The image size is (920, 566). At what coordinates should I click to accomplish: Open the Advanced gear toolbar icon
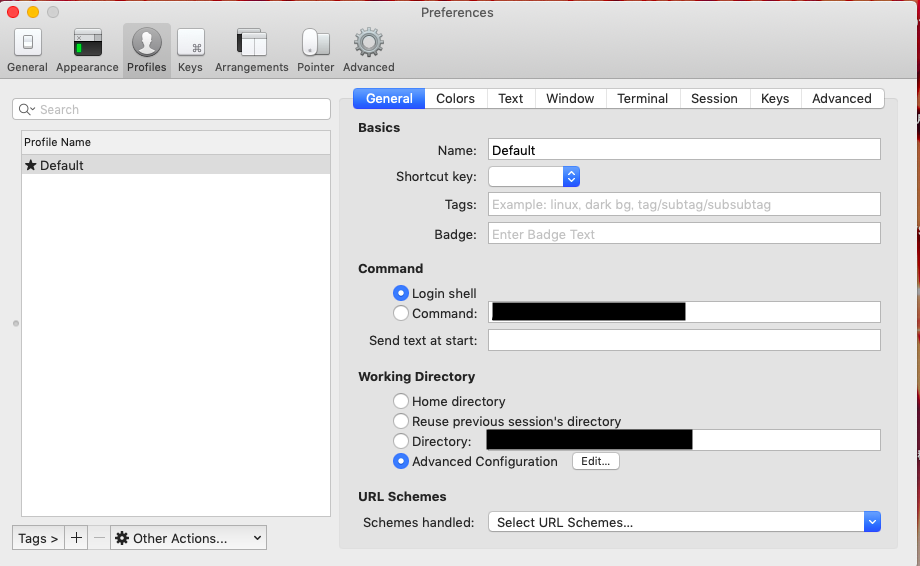point(368,50)
